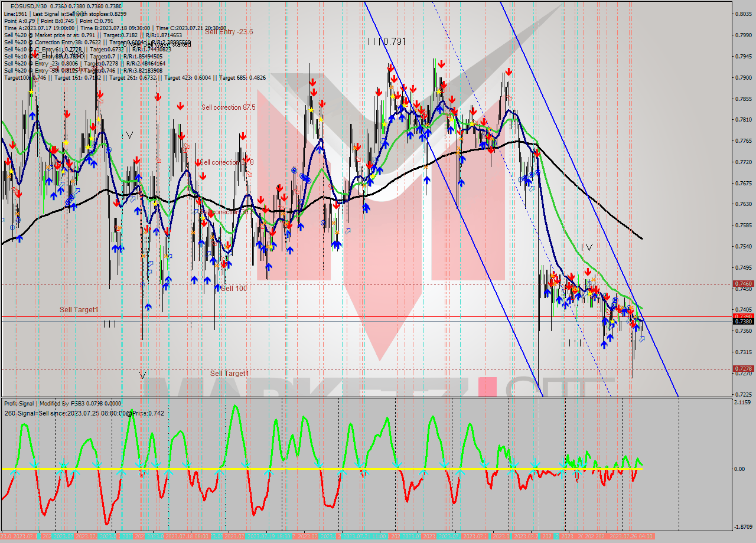Click the red horizontal line at the 0.7390 level
The image size is (756, 543).
click(366, 317)
